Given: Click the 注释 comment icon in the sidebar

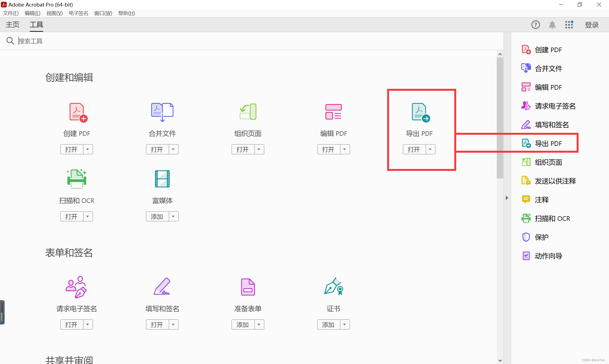Looking at the screenshot, I should [526, 199].
